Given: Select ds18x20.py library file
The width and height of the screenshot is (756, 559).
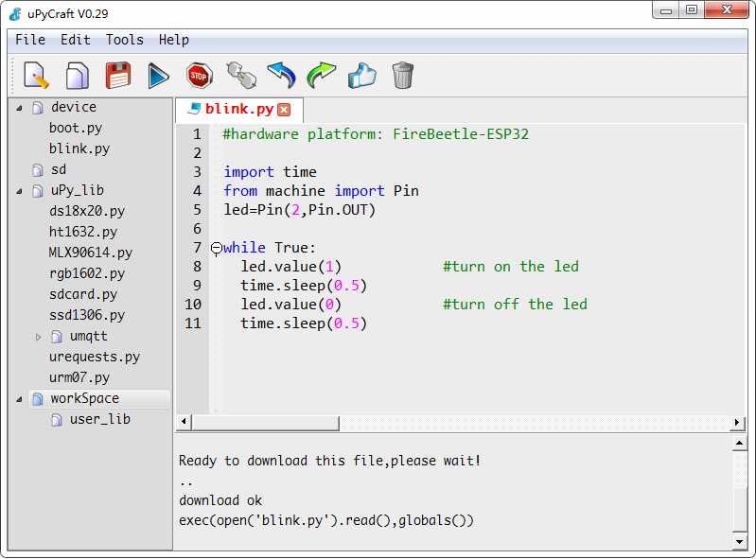Looking at the screenshot, I should point(87,211).
